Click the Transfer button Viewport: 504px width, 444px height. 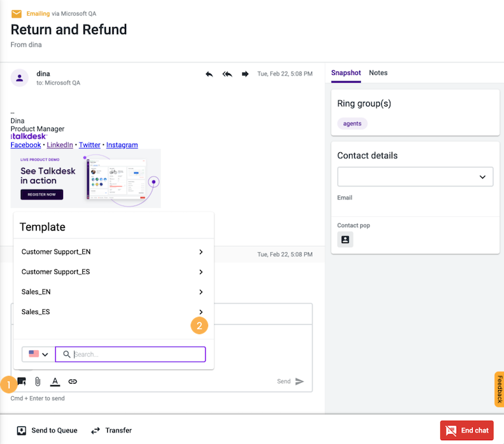112,430
